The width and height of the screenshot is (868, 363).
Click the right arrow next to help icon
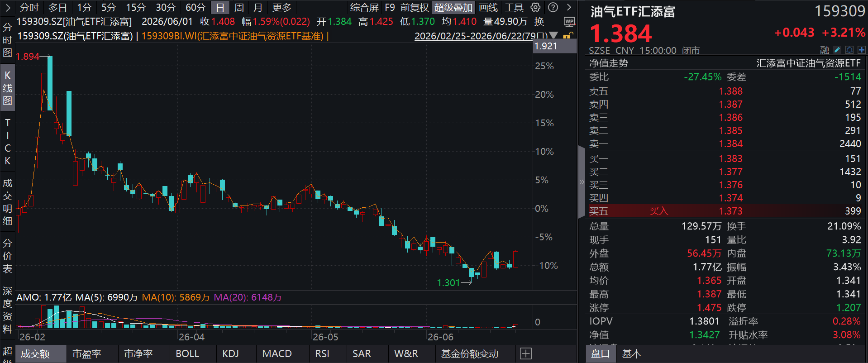click(x=569, y=7)
